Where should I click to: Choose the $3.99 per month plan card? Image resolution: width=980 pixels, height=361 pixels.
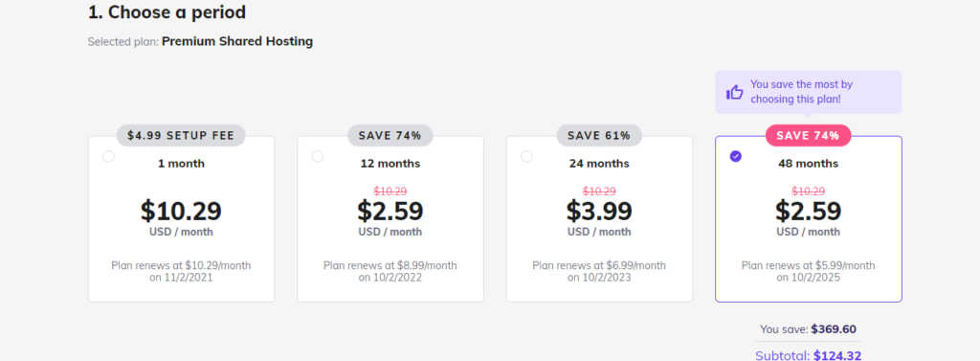(599, 219)
